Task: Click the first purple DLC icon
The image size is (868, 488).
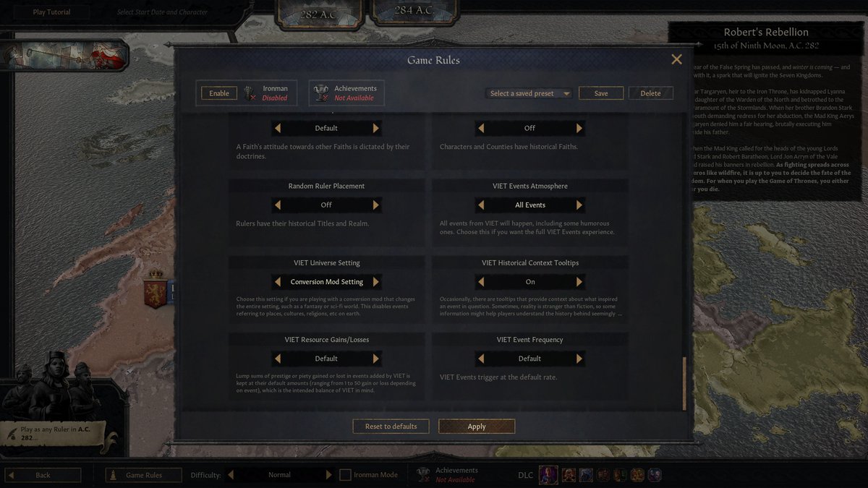Action: pyautogui.click(x=548, y=475)
